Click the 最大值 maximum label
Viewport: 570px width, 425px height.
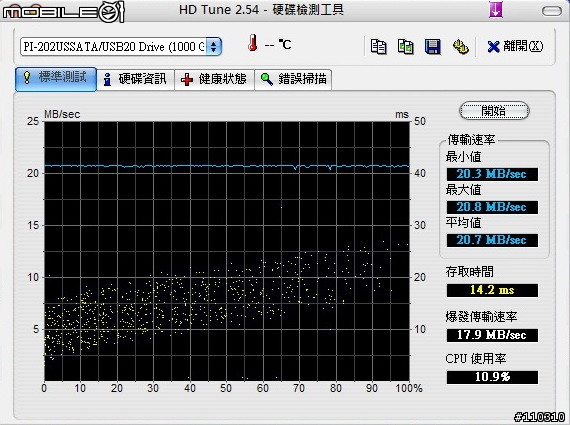coord(463,190)
